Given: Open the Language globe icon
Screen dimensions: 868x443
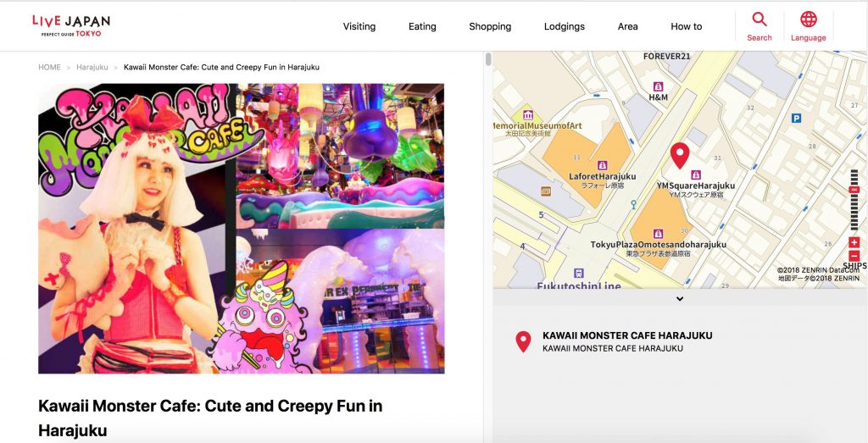Looking at the screenshot, I should coord(808,19).
